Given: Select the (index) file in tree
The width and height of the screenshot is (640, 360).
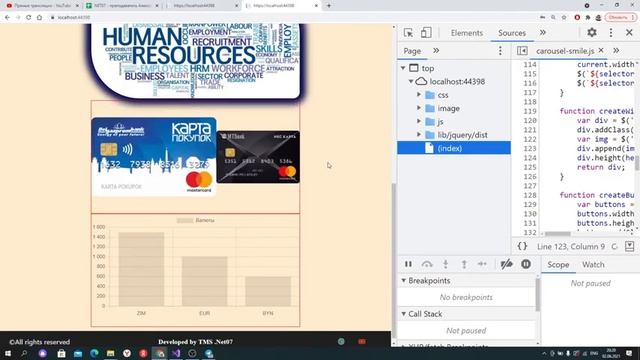Looking at the screenshot, I should (x=453, y=148).
